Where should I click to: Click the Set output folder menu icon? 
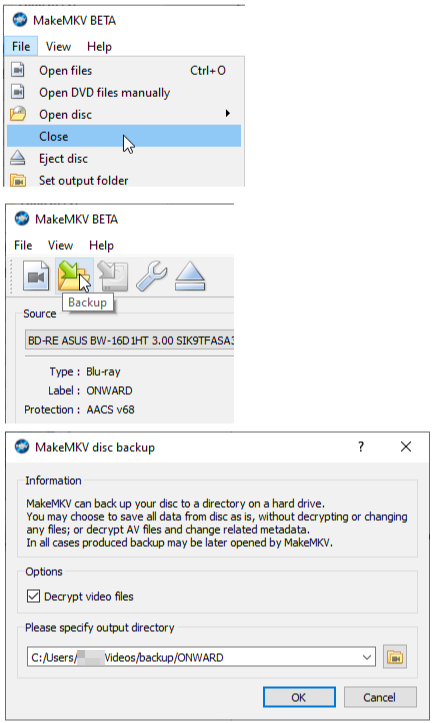pyautogui.click(x=18, y=180)
